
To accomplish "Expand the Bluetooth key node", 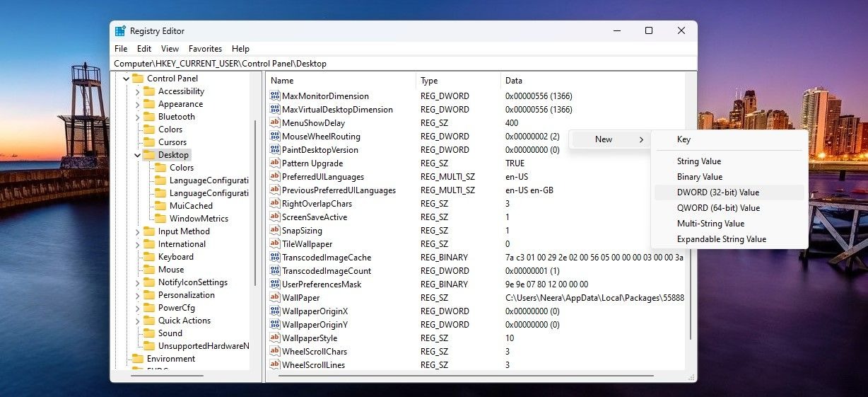I will [x=138, y=117].
